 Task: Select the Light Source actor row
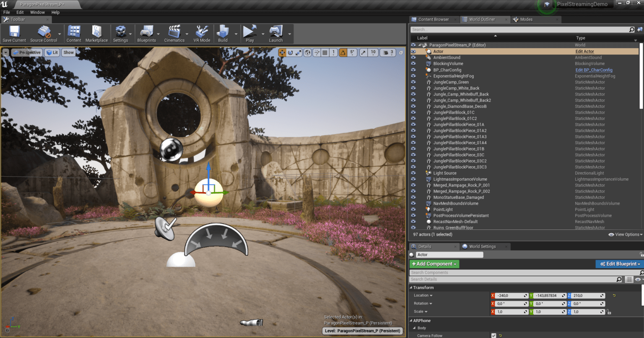(525, 173)
